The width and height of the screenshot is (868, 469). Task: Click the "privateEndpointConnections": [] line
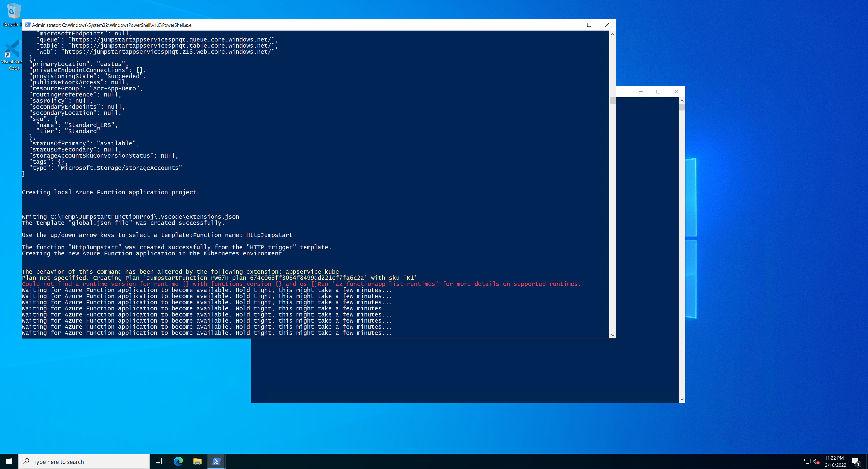click(88, 70)
